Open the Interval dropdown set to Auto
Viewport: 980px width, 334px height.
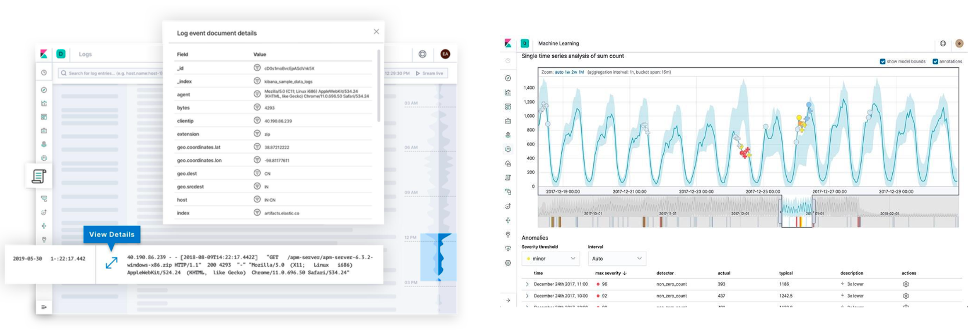[617, 259]
